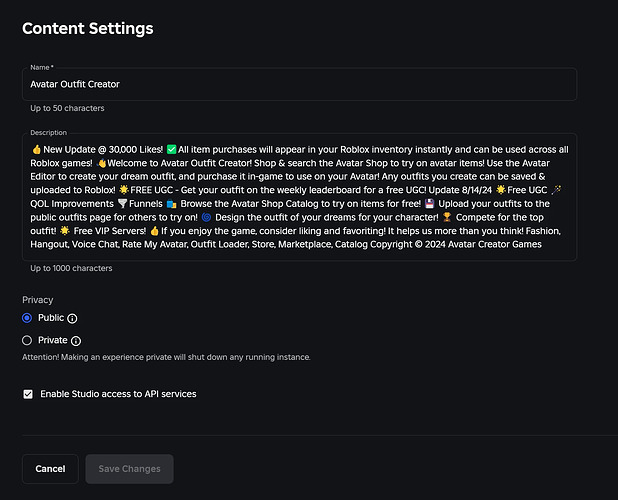This screenshot has height=500, width=618.
Task: Click the Private label text
Action: point(52,340)
